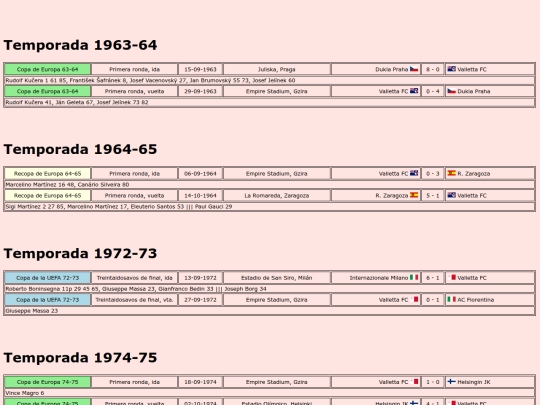Image resolution: width=540 pixels, height=405 pixels.
Task: Click Primera ronda, vuelta in 14-10-1964 row
Action: tap(135, 196)
